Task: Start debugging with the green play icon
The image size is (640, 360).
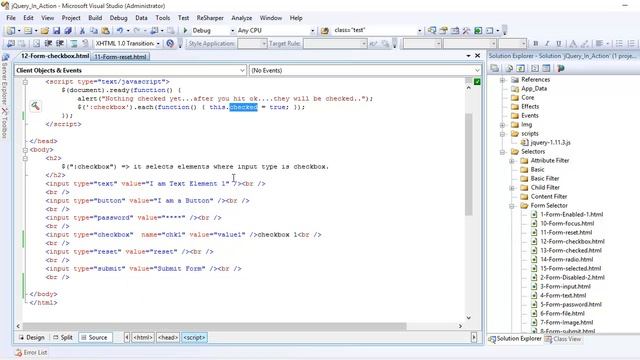Action: pyautogui.click(x=185, y=30)
